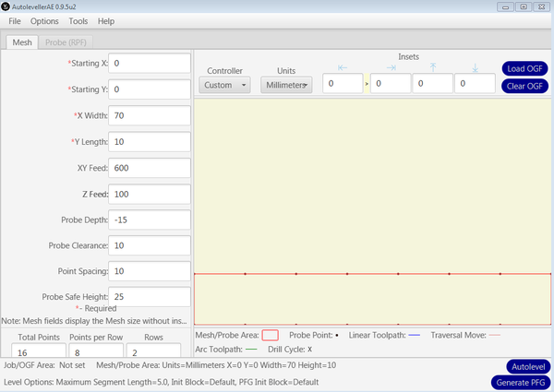554x392 pixels.
Task: Click into the Probe Depth field
Action: tap(150, 220)
